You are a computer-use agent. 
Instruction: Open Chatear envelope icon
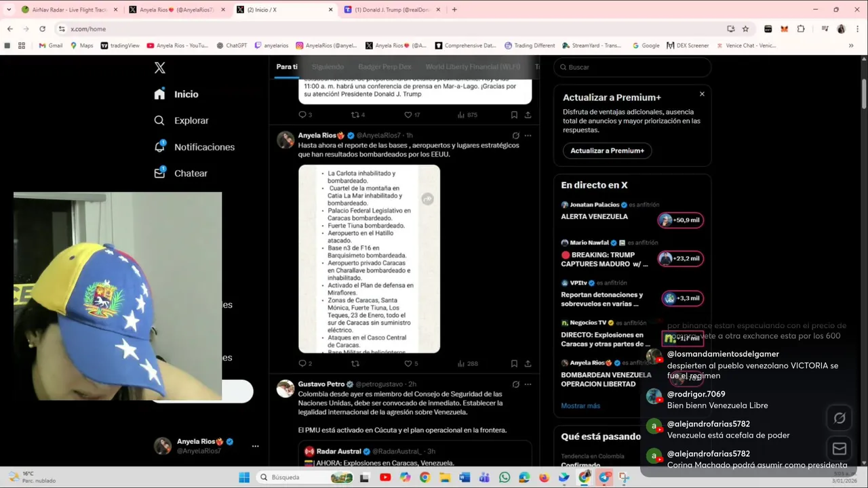(159, 173)
